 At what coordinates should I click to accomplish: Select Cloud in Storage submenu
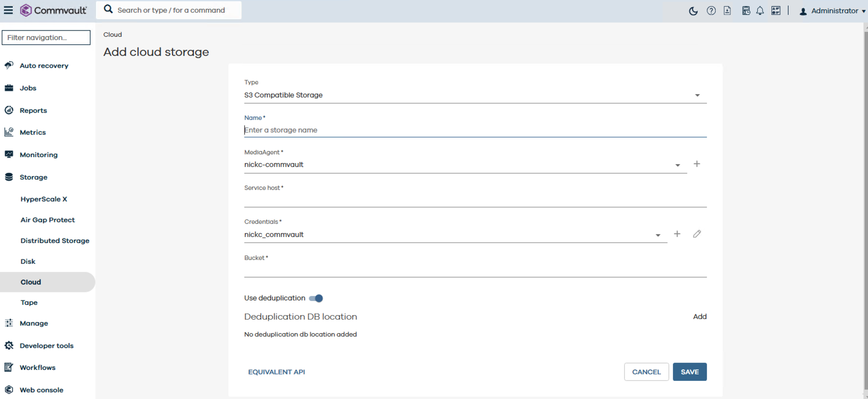(x=47, y=282)
